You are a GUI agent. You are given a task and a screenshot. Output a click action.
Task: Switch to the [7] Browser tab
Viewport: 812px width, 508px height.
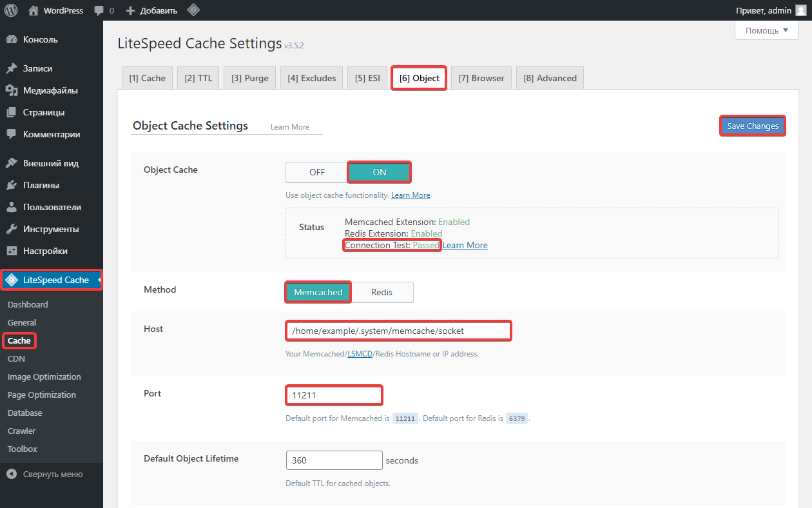[x=481, y=78]
